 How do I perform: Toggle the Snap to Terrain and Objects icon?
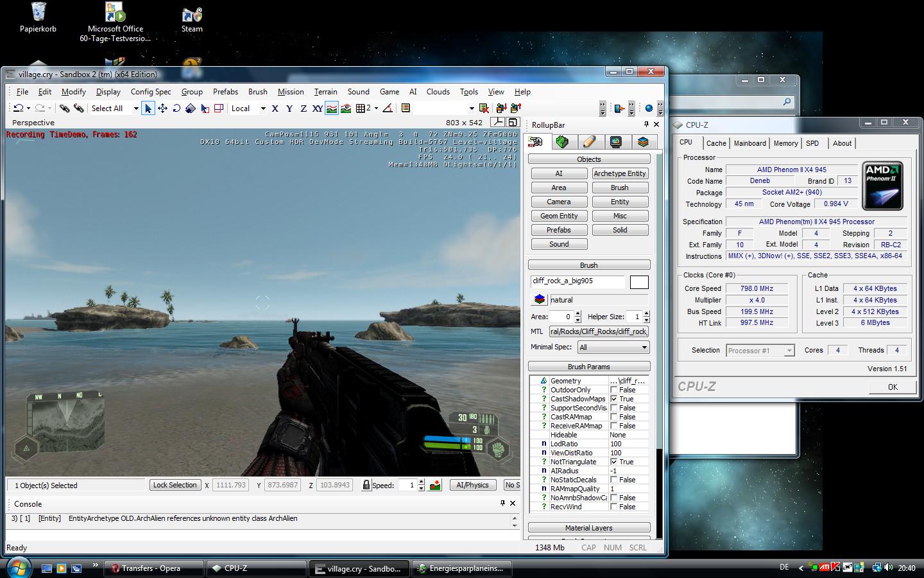point(346,109)
